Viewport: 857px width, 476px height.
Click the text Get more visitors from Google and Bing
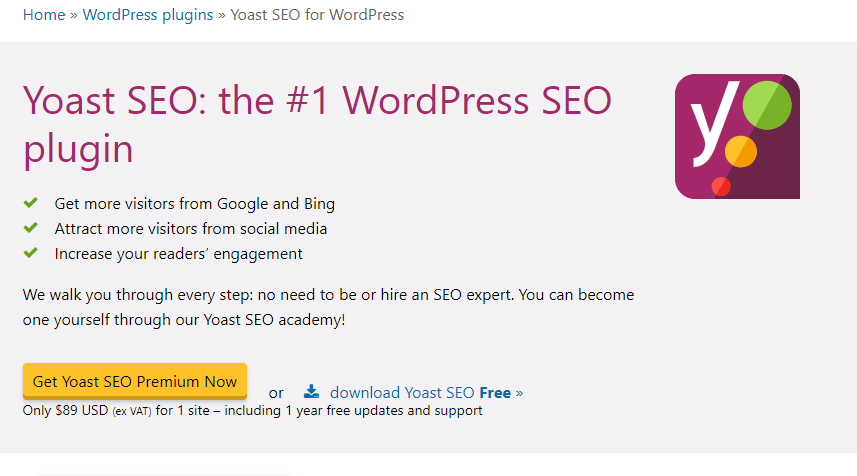click(x=195, y=204)
